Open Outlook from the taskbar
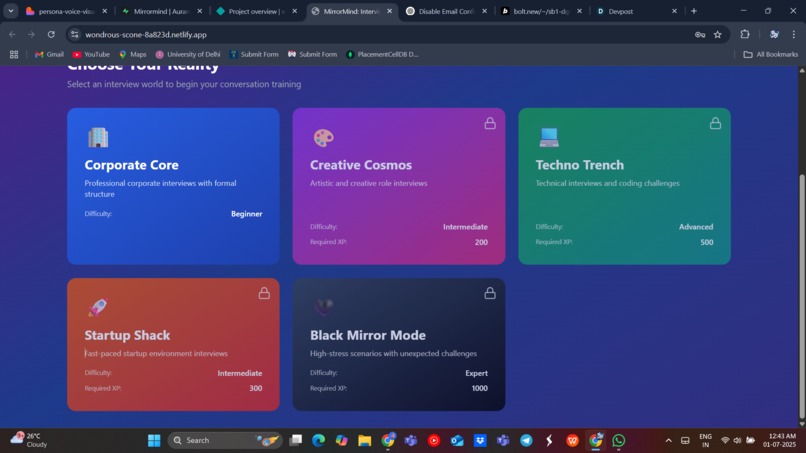Viewport: 806px width, 453px height. click(456, 440)
